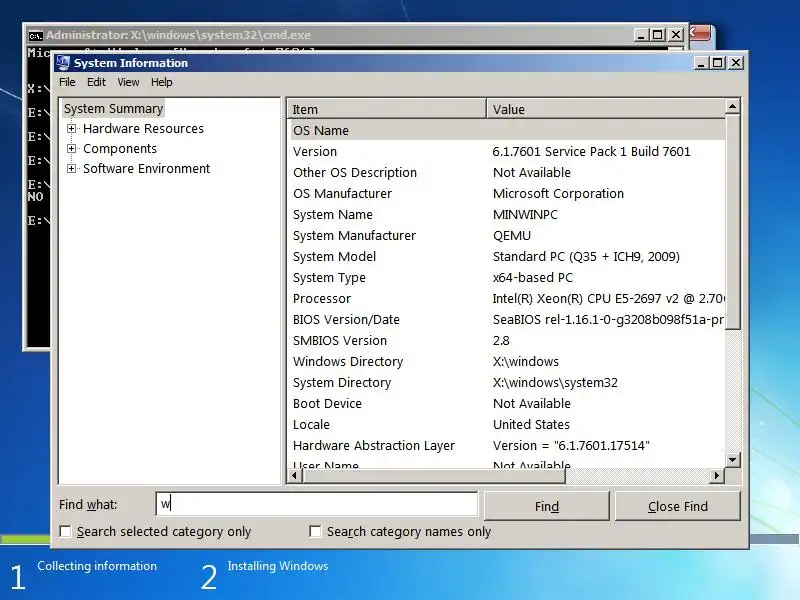
Task: Click Standard PC (Q35 + ICH9, 2009) value
Action: tap(586, 256)
